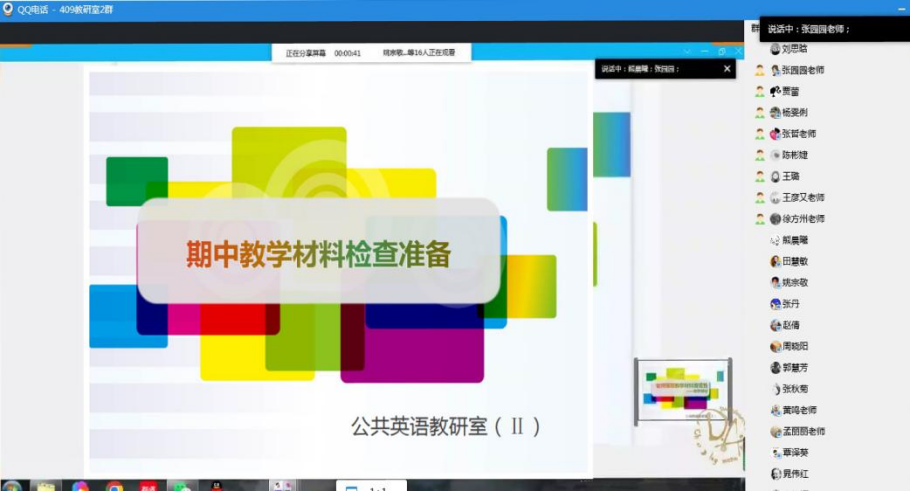This screenshot has height=491, width=910.
Task: Open File Explorer folder on the taskbar
Action: [x=45, y=487]
